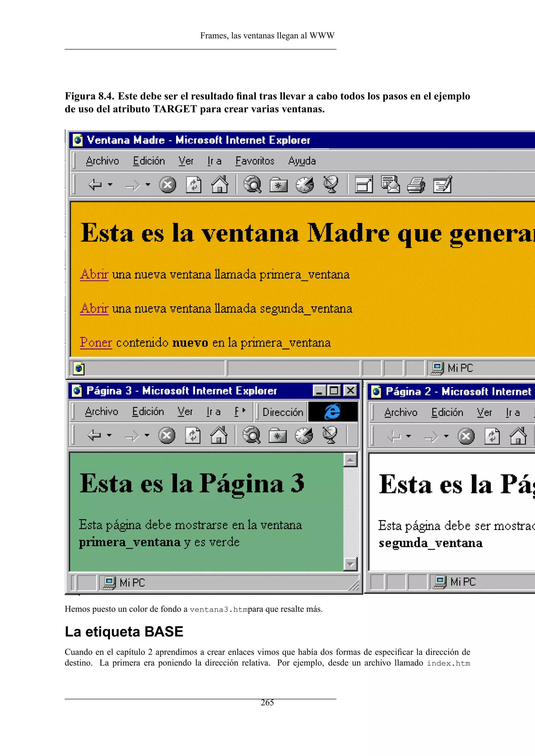
Task: Click Mail icon in Ventana Madre toolbar
Action: tap(390, 185)
